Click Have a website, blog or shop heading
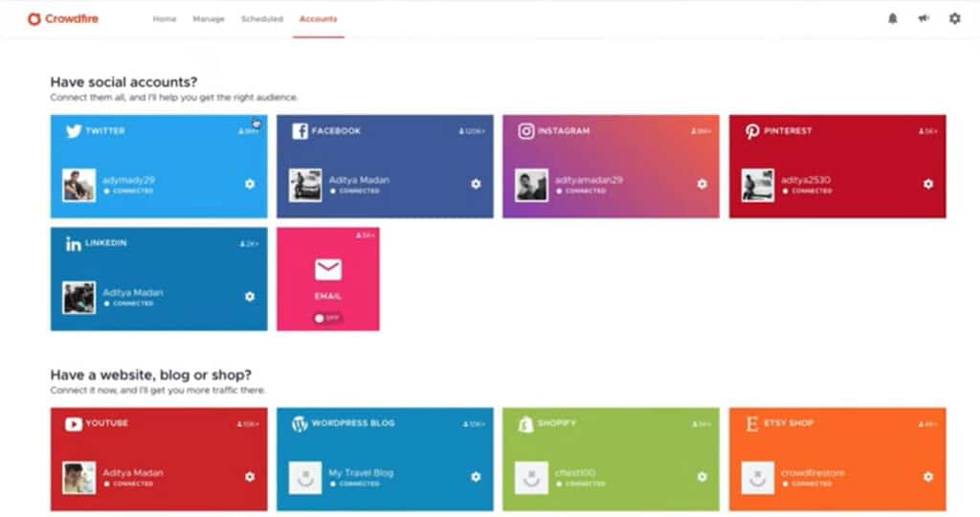The image size is (980, 517). 150,374
